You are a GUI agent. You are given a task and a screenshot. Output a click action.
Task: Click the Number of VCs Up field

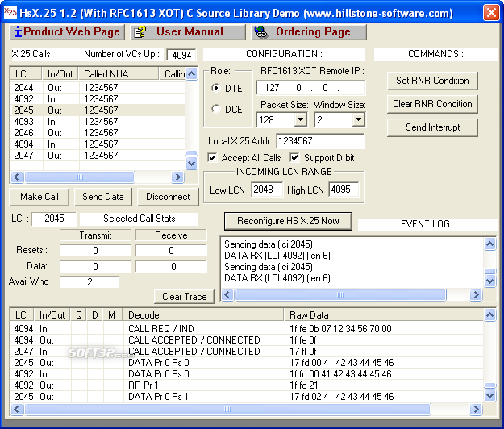click(x=181, y=55)
